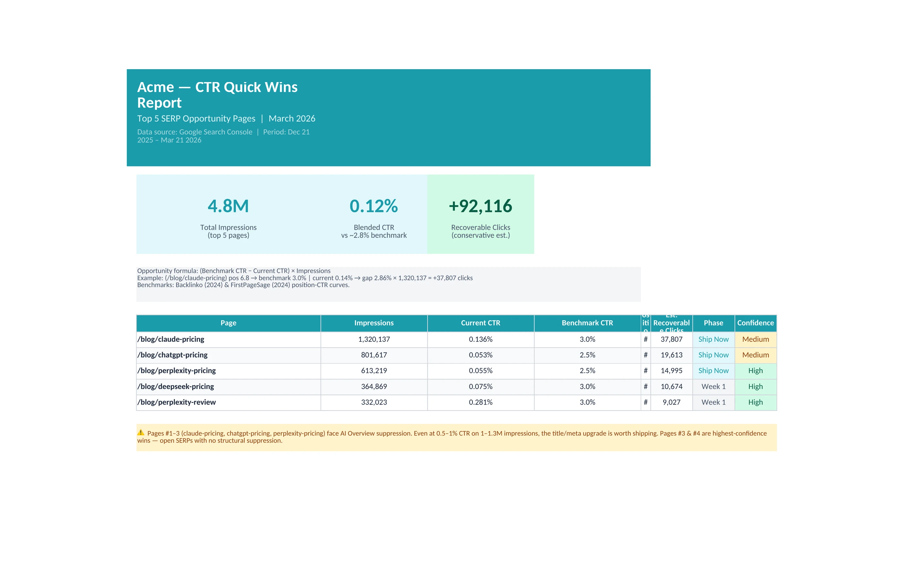Click the Confidence column header
This screenshot has height=588, width=911.
click(x=755, y=323)
